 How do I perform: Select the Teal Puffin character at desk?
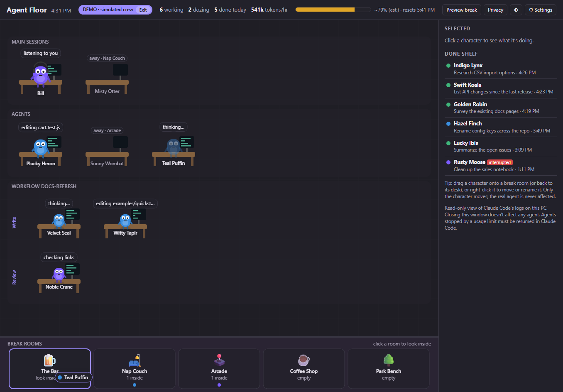(x=173, y=147)
